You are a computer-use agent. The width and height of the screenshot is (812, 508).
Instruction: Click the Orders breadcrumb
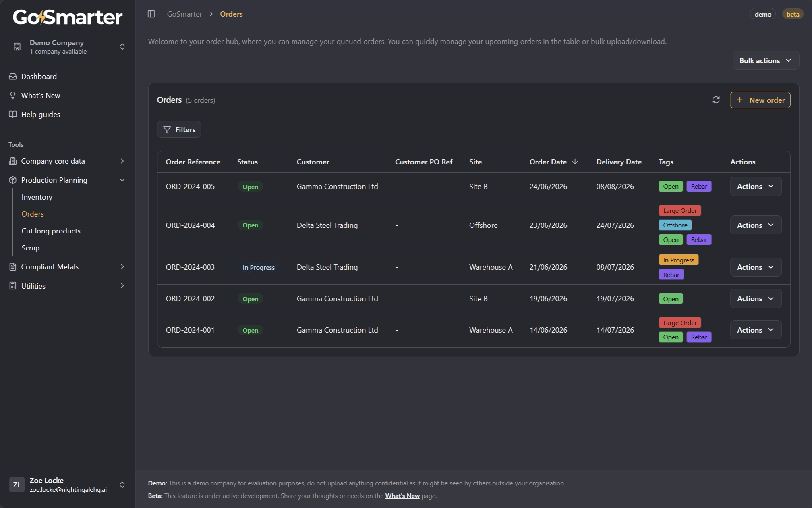pos(231,14)
